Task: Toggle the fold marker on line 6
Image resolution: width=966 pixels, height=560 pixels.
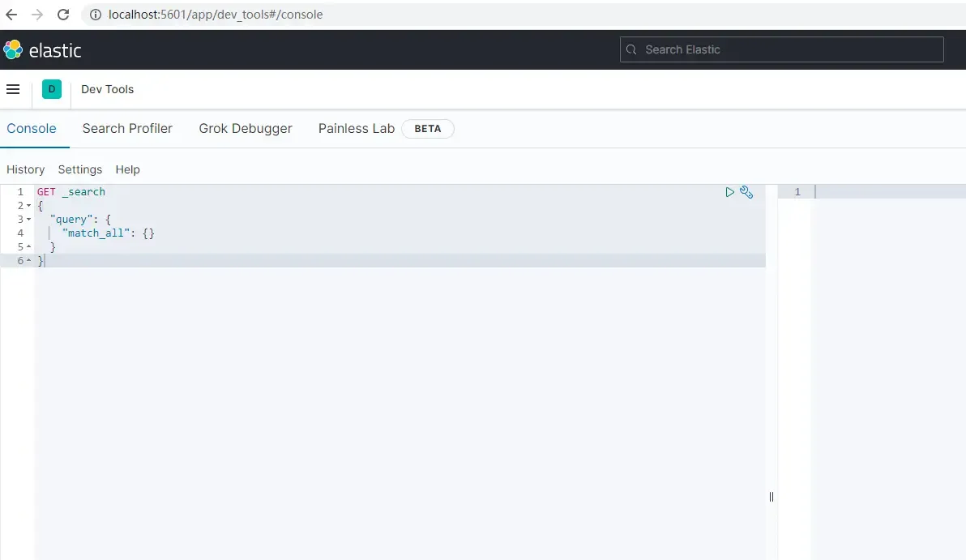Action: 29,261
